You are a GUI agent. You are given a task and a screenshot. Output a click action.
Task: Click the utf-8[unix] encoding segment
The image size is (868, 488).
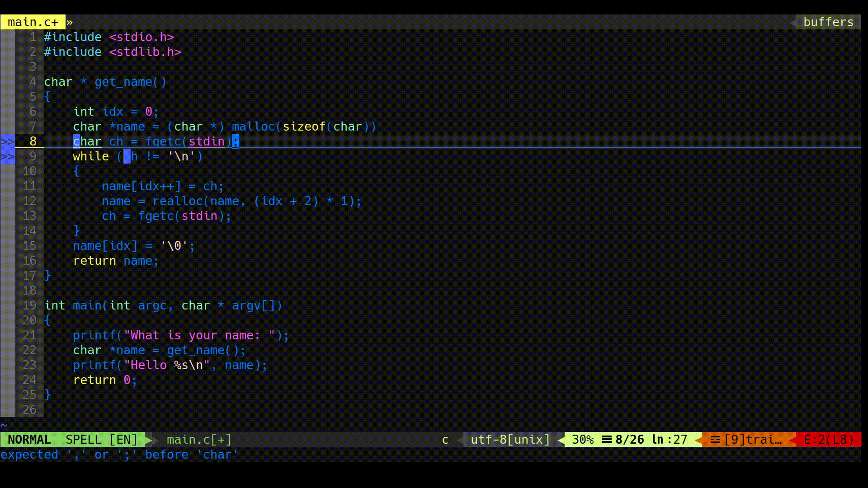click(510, 440)
